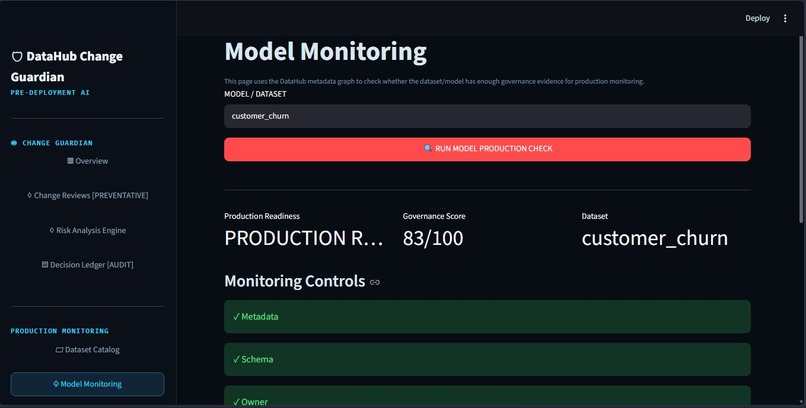The height and width of the screenshot is (408, 806).
Task: Select Model Monitoring sidebar item
Action: point(87,384)
